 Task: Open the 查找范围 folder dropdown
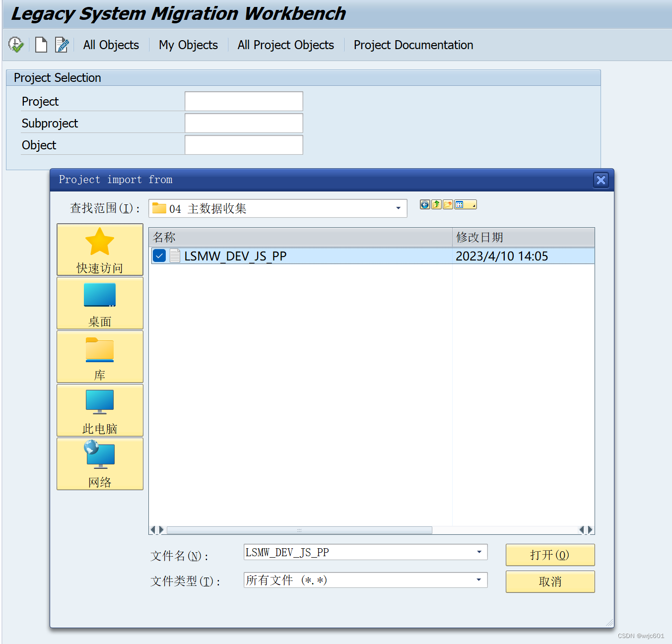coord(398,208)
